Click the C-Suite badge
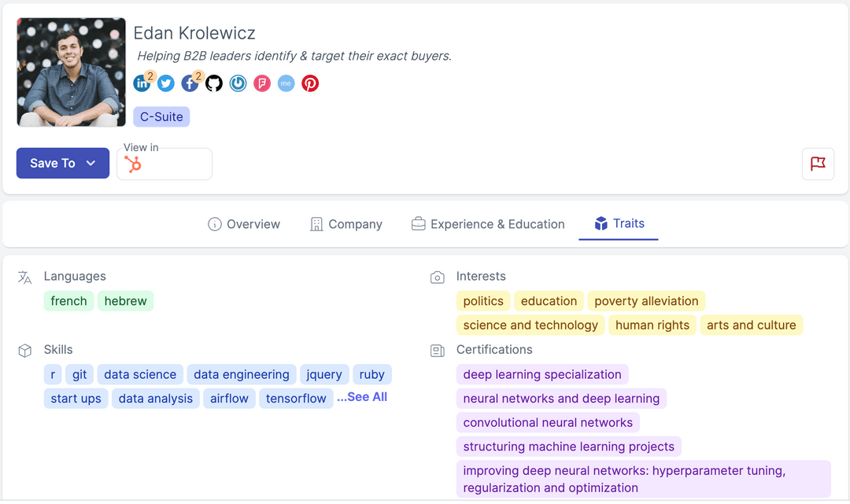 161,116
